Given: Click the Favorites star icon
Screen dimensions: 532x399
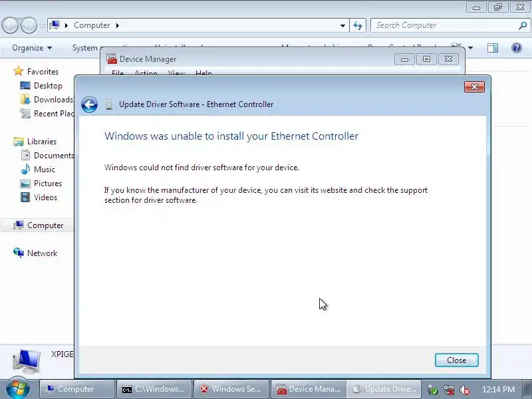Looking at the screenshot, I should click(x=19, y=71).
